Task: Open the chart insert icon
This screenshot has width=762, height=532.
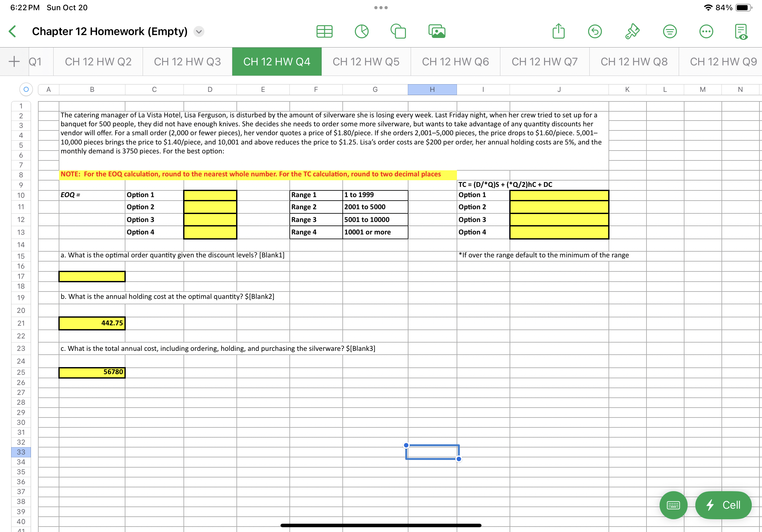Action: pyautogui.click(x=362, y=32)
